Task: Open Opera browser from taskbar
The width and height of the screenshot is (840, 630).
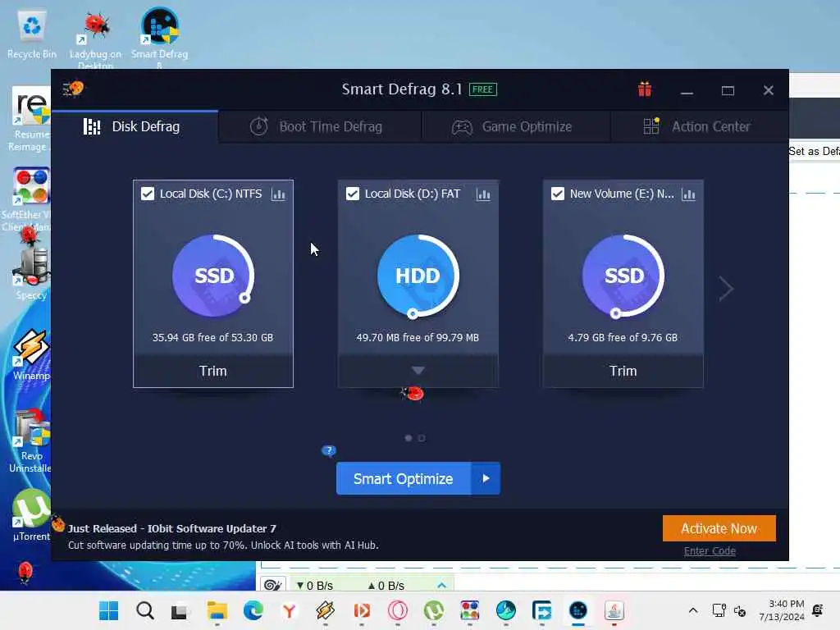Action: (398, 610)
